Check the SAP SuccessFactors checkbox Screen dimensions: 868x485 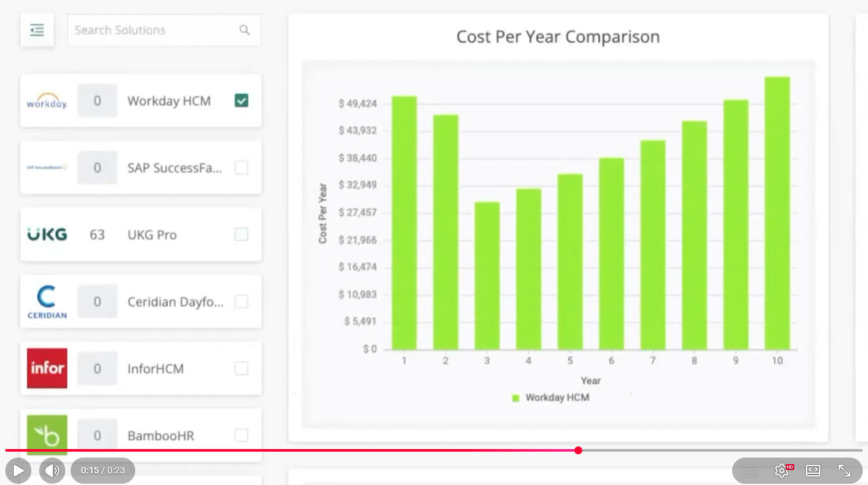pyautogui.click(x=242, y=168)
